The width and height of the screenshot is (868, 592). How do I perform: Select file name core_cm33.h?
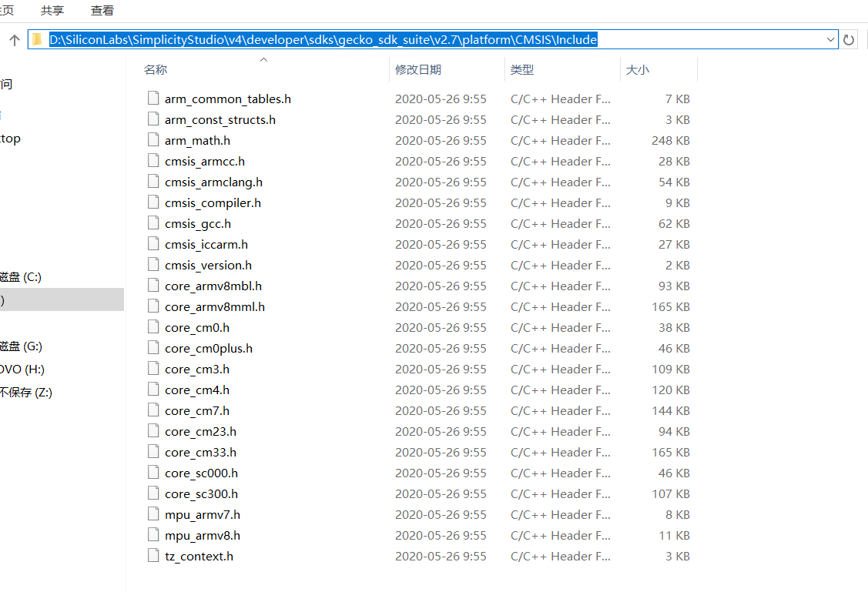point(200,453)
